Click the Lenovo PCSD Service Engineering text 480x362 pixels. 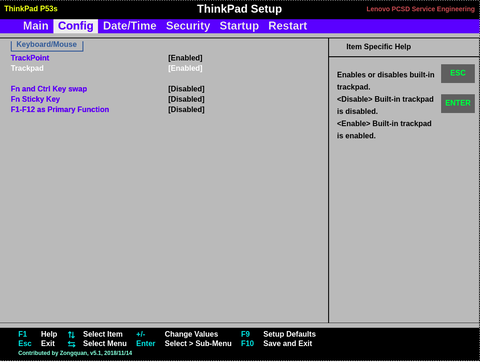click(421, 9)
